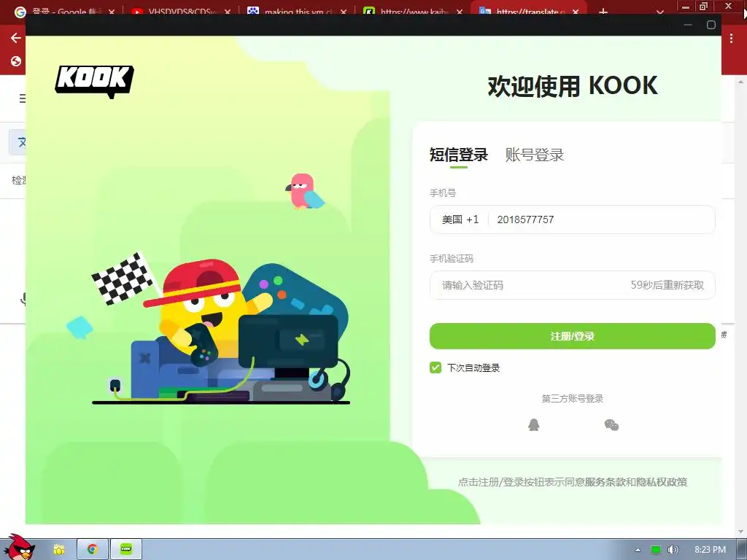Open a new Chrome tab

[603, 12]
